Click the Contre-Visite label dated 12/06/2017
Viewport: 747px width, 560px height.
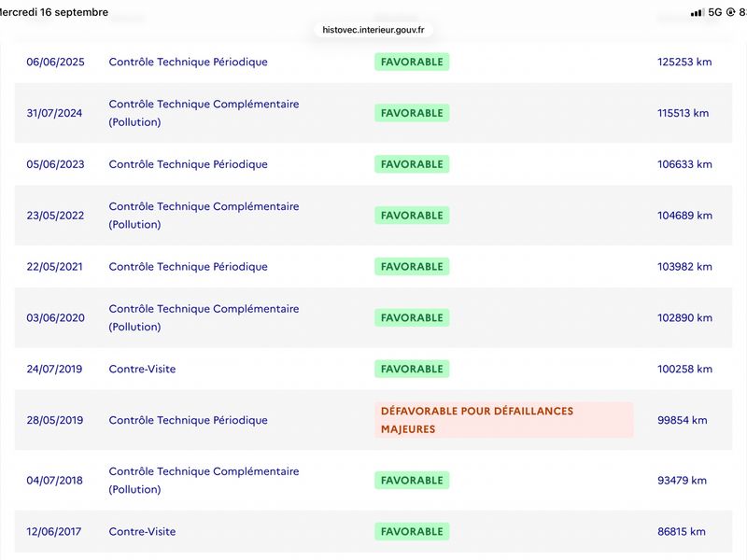click(142, 531)
